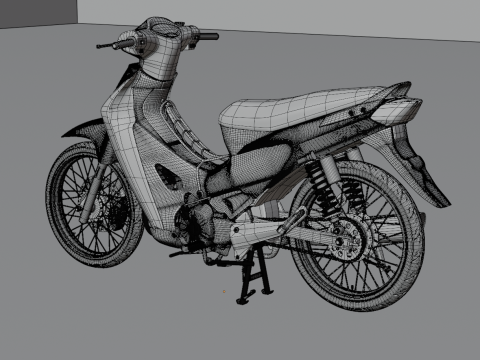Select the rear mudguard behind the rear wheel

pyautogui.click(x=413, y=167)
